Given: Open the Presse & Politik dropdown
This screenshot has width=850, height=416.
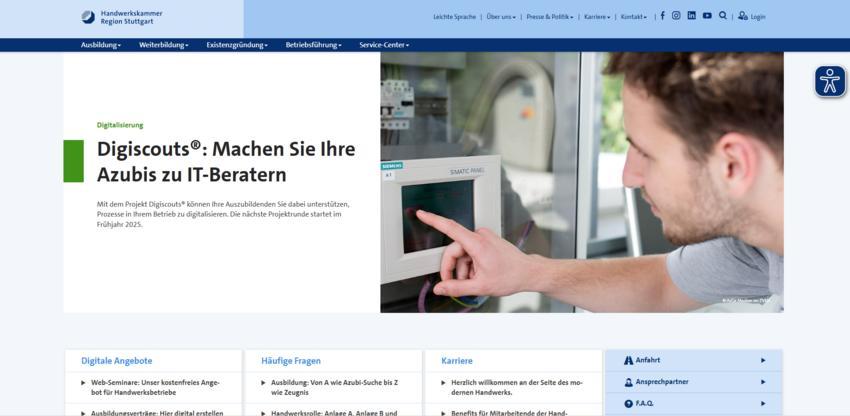Looking at the screenshot, I should pos(550,17).
